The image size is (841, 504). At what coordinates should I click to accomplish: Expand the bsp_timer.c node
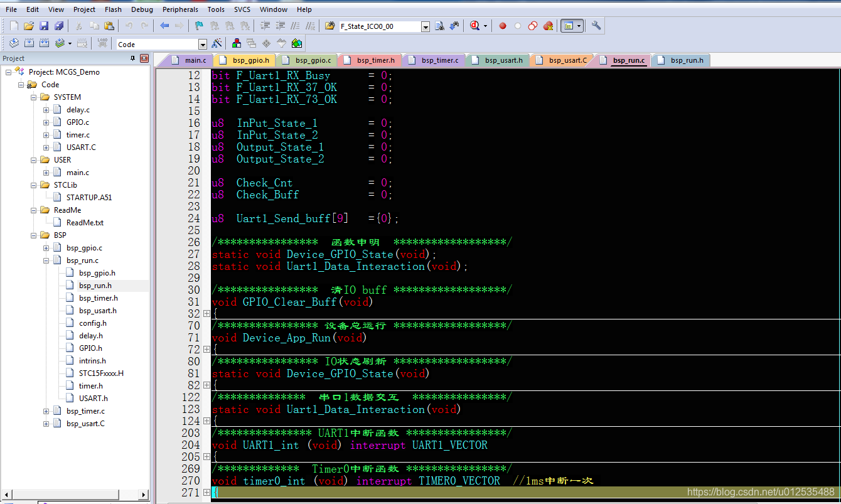tap(46, 411)
